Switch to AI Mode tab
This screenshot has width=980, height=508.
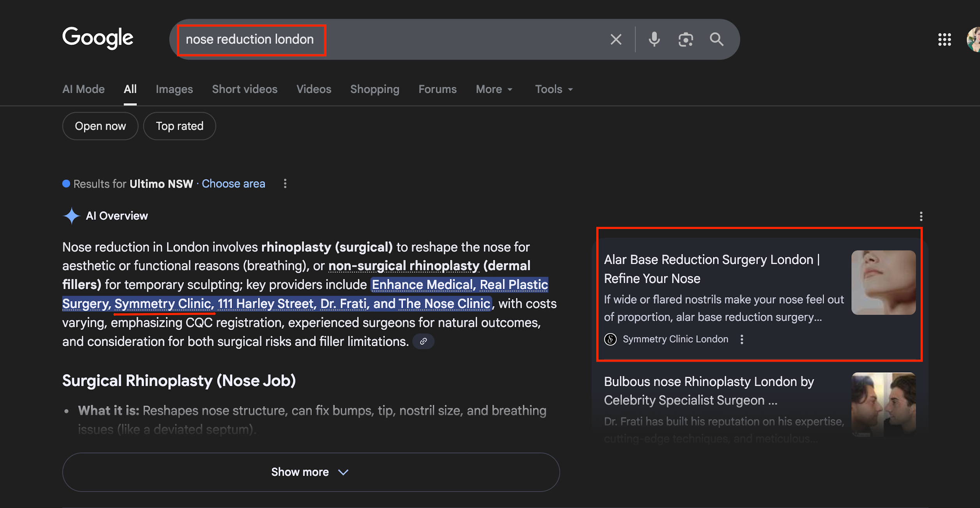coord(83,89)
